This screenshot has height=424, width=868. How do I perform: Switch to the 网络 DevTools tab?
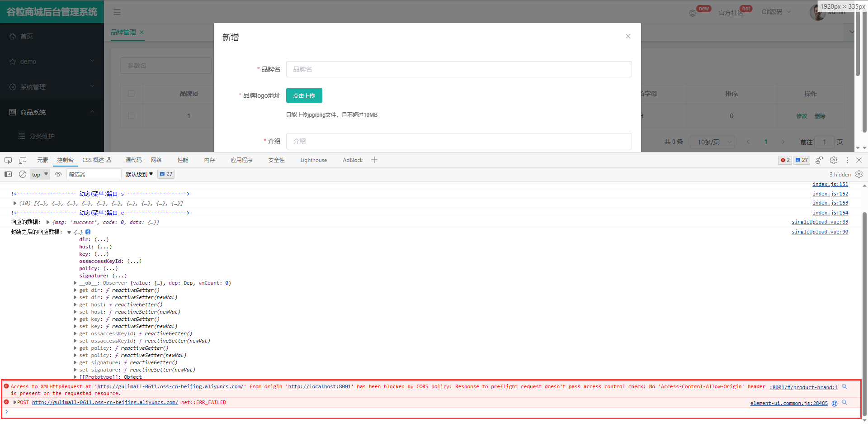point(156,160)
